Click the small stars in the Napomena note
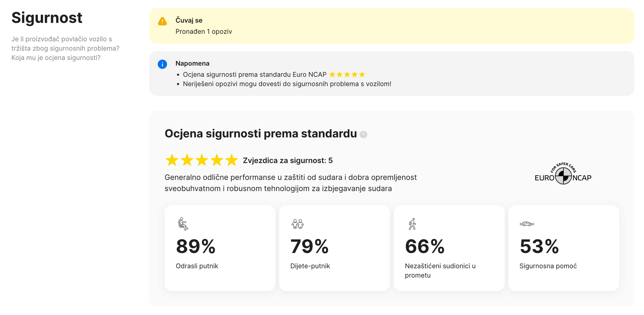Viewport: 644px width, 315px height. (347, 74)
